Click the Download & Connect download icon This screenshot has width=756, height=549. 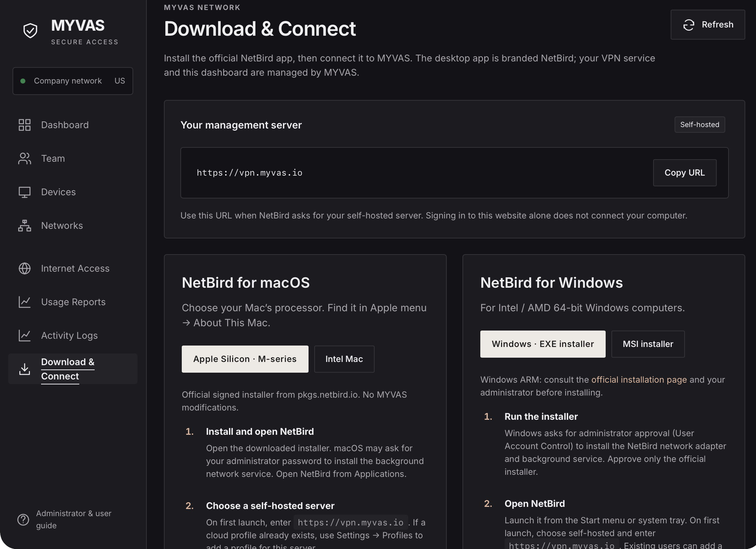tap(25, 369)
